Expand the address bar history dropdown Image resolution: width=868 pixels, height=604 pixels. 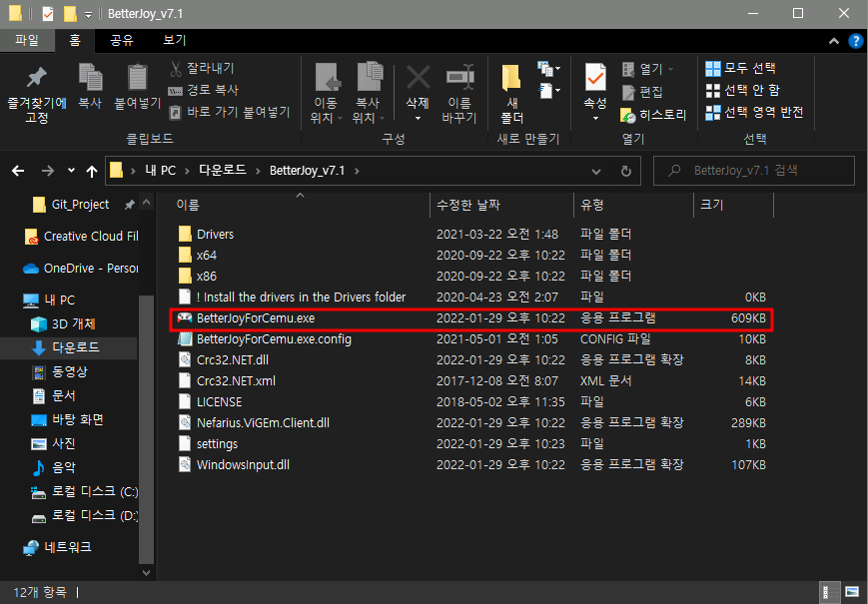point(596,171)
